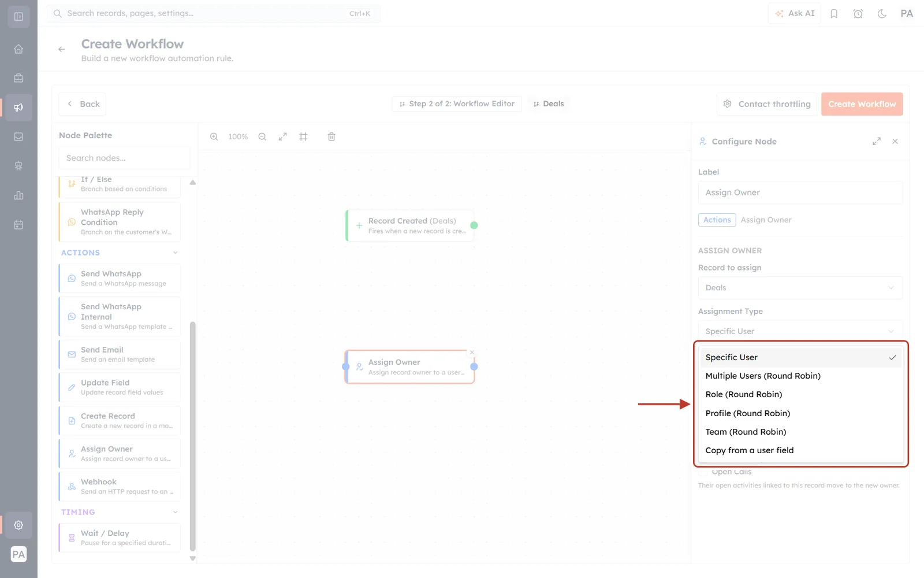Viewport: 924px width, 578px height.
Task: Collapse the ACTIONS section
Action: (x=176, y=253)
